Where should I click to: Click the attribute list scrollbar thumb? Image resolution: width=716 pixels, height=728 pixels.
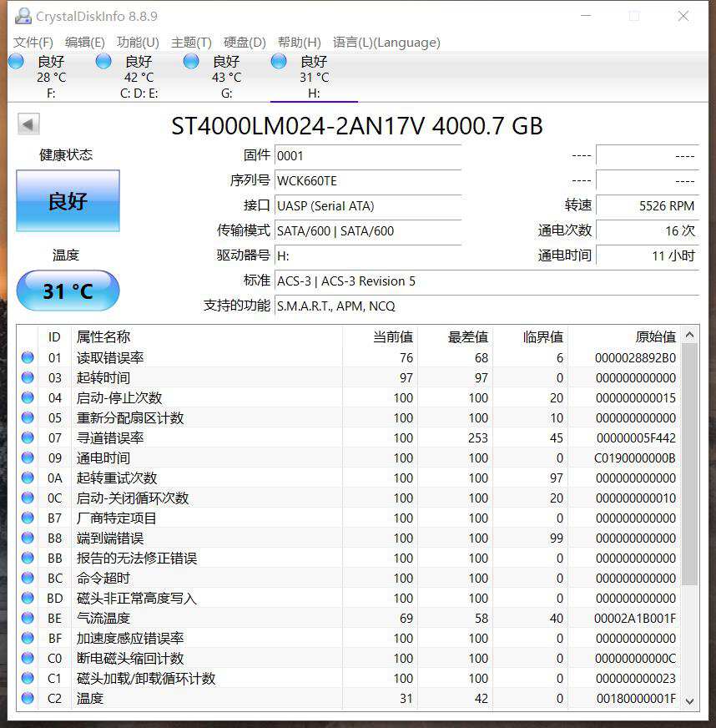689,464
